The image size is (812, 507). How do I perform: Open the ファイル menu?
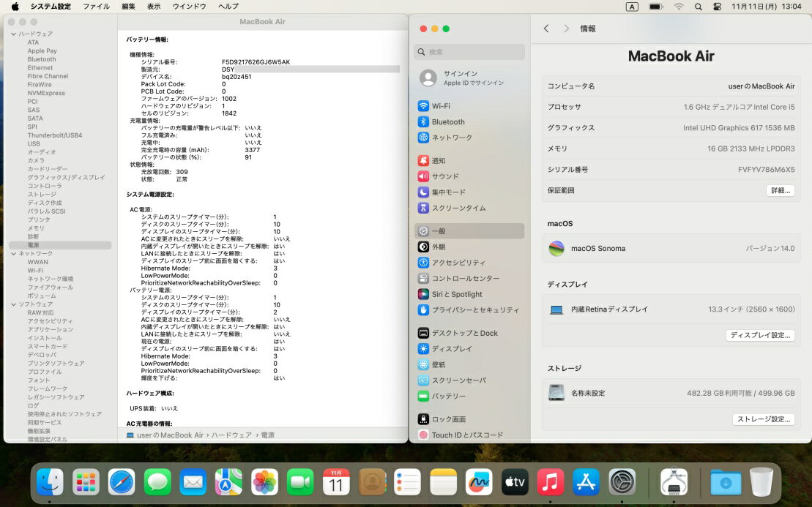tap(96, 7)
